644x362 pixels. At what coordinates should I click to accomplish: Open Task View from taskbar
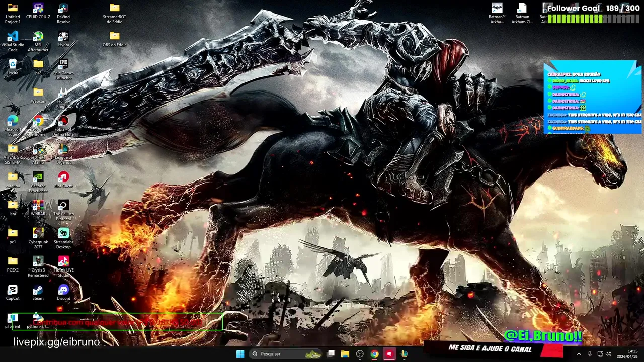331,354
